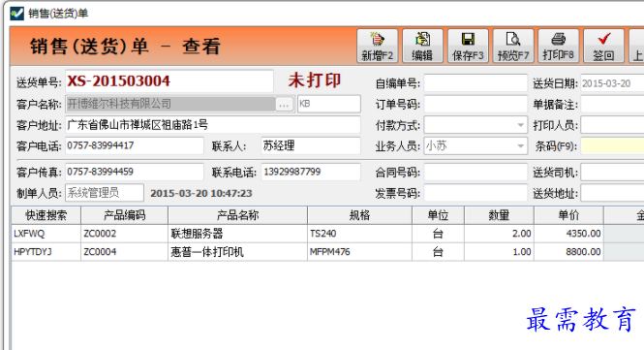Select the 惠普一体打印机 product name cell
Screen dimensions: 644x350
(x=238, y=252)
